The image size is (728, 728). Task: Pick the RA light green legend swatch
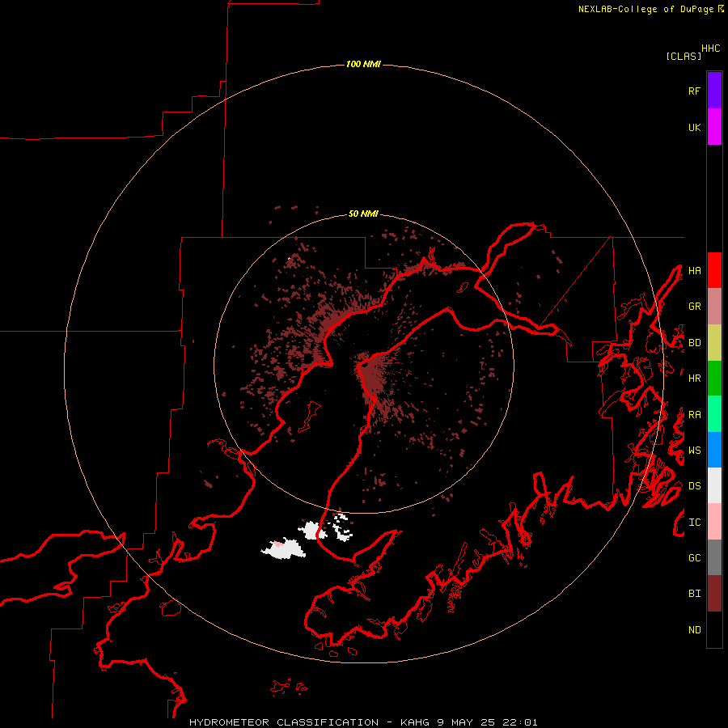[714, 414]
